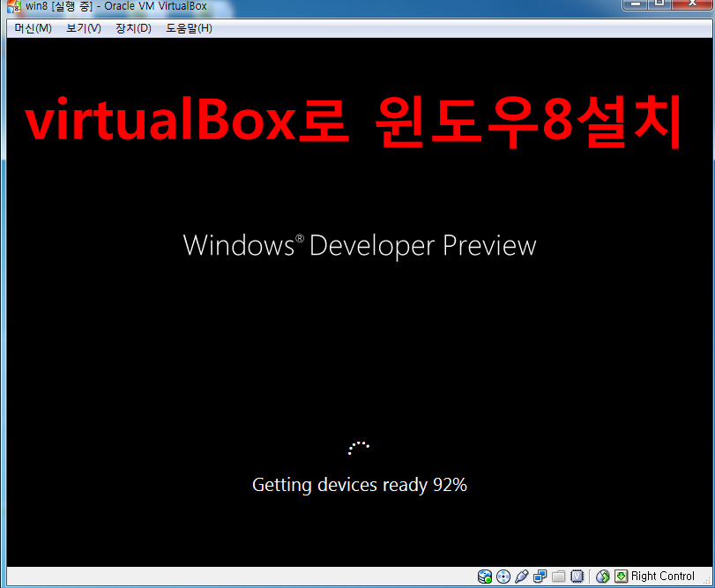This screenshot has height=588, width=715.
Task: Click the optical disc (CD/DVD) status icon
Action: 503,577
